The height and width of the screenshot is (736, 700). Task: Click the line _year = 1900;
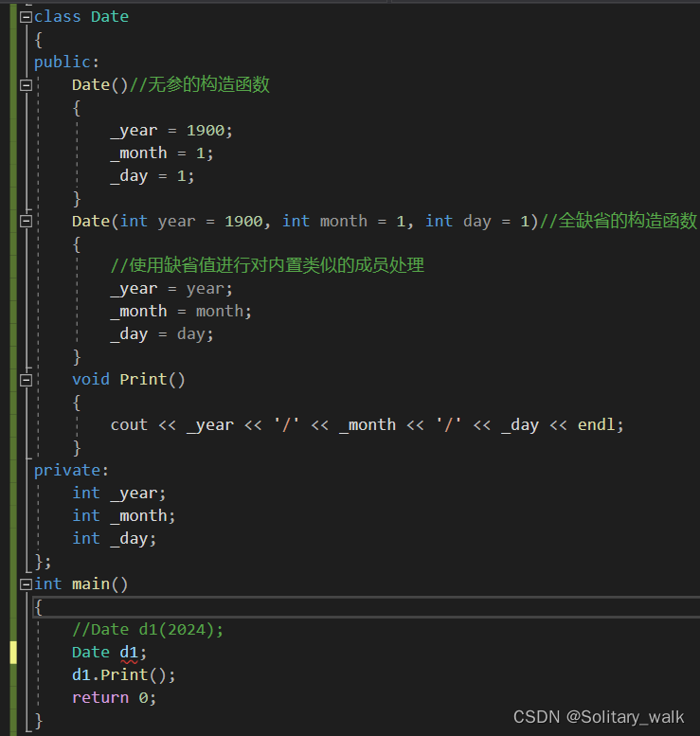[x=171, y=131]
